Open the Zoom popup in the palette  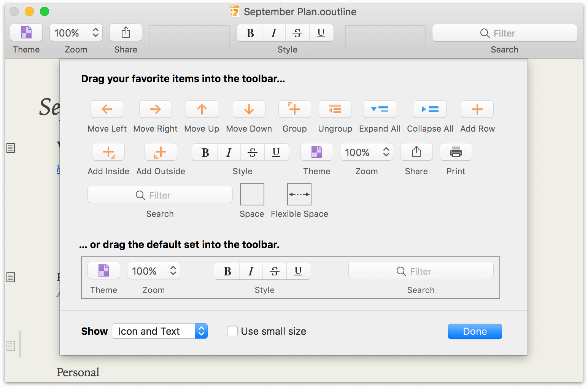(367, 152)
